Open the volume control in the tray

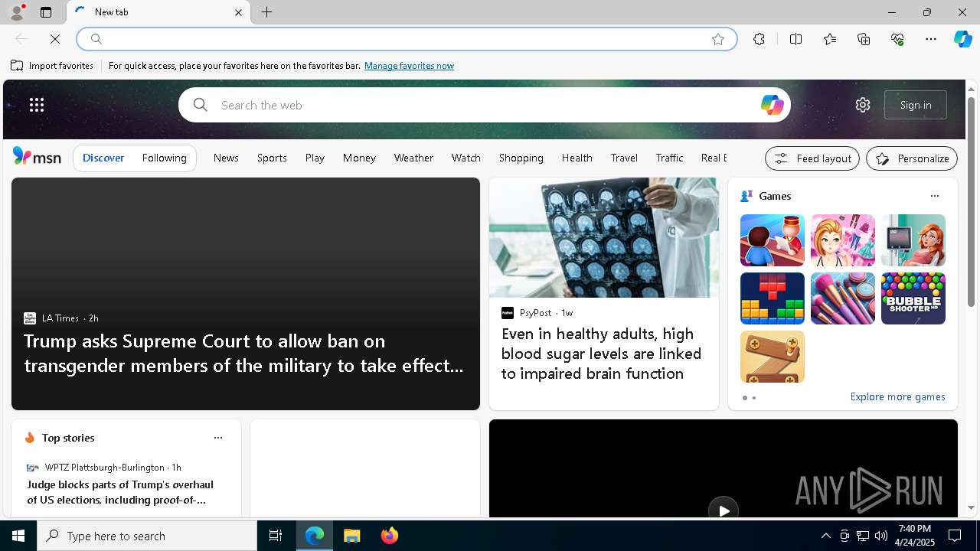881,536
